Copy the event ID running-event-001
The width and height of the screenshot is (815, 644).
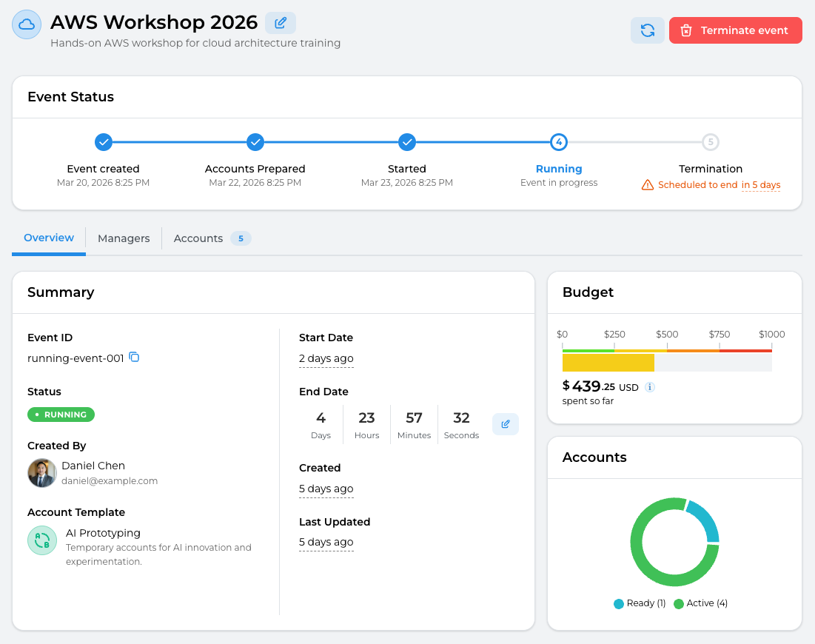pos(134,358)
